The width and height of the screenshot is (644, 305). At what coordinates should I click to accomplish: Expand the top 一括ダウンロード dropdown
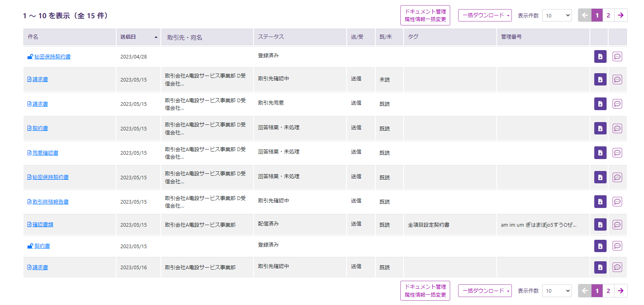click(x=484, y=15)
